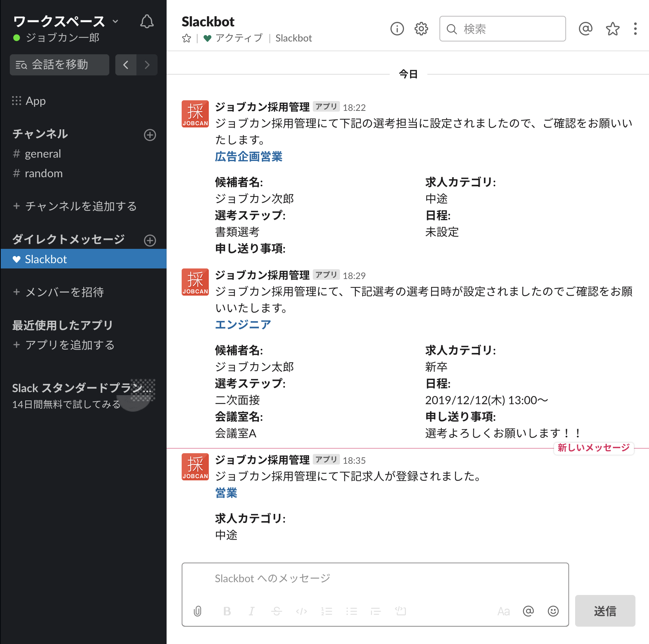Click メンバーを招待 link
Image resolution: width=649 pixels, height=644 pixels.
(58, 292)
